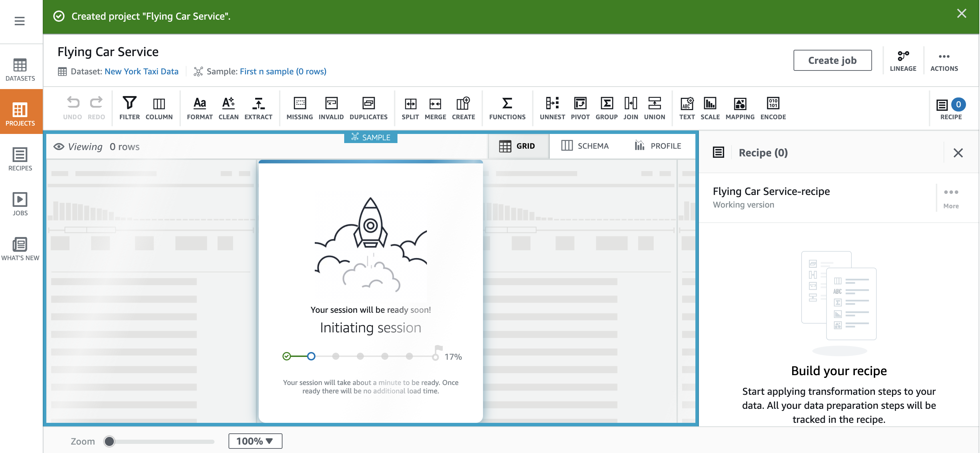The image size is (980, 453).
Task: Click the Zoom slider handle
Action: [x=109, y=441]
